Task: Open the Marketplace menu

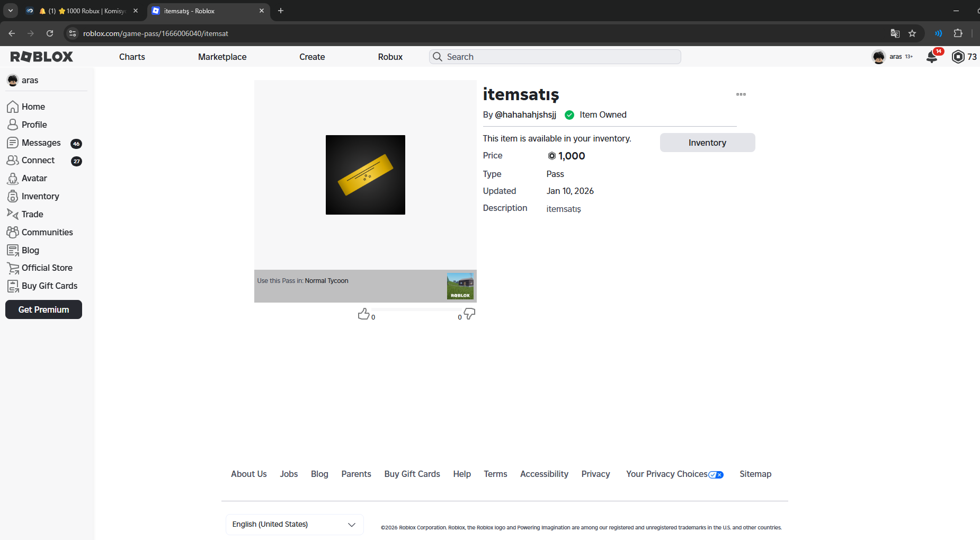Action: coord(222,57)
